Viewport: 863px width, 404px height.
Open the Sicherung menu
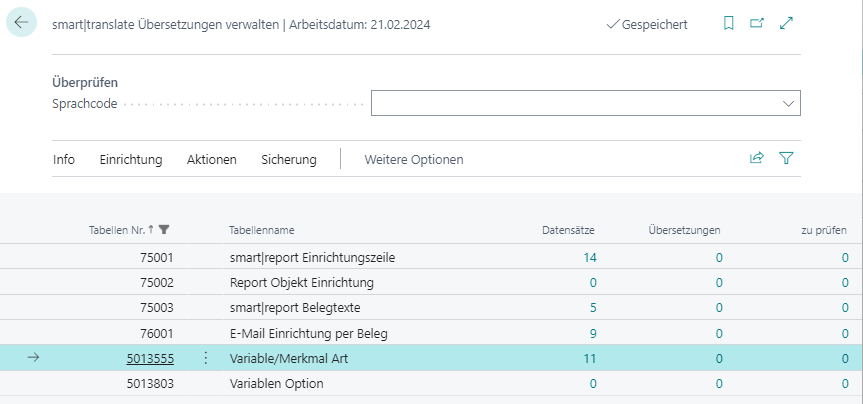(x=288, y=159)
